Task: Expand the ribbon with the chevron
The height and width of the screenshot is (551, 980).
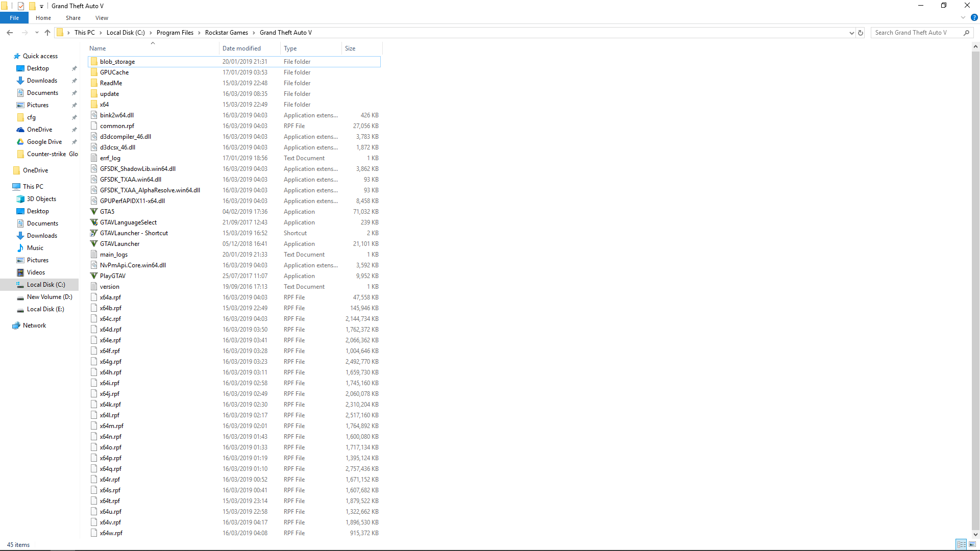Action: pyautogui.click(x=963, y=18)
